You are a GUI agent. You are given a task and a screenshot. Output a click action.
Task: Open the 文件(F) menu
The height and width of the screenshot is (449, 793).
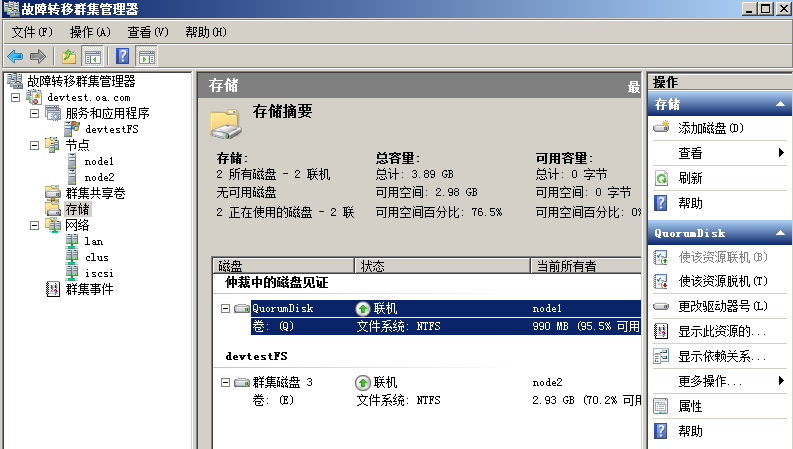pyautogui.click(x=32, y=32)
